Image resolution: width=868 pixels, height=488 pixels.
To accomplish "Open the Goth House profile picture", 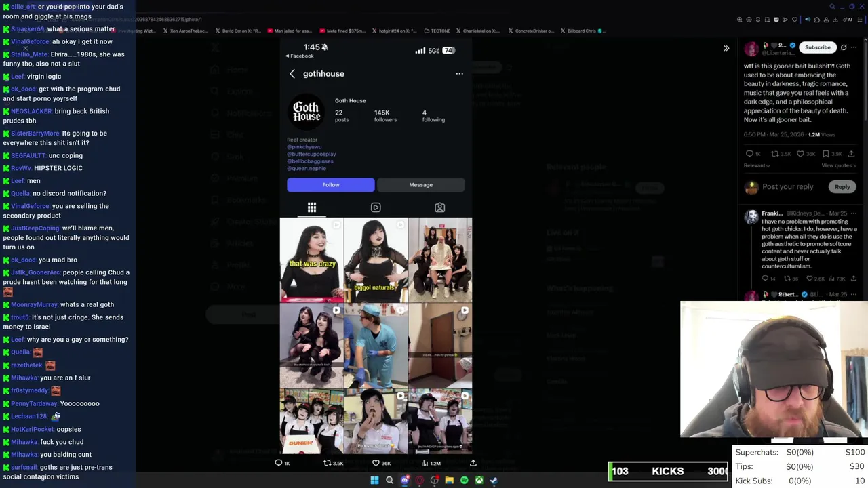I will click(307, 112).
